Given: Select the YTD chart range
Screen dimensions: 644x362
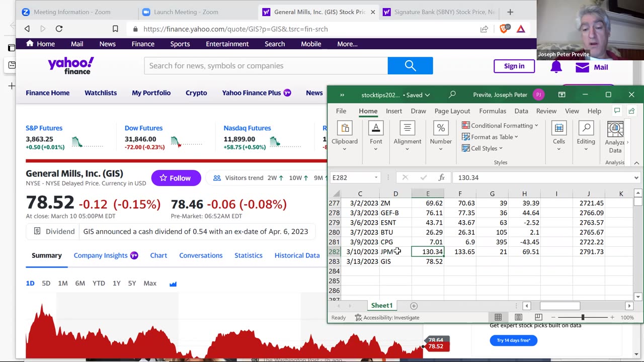Looking at the screenshot, I should (x=99, y=284).
